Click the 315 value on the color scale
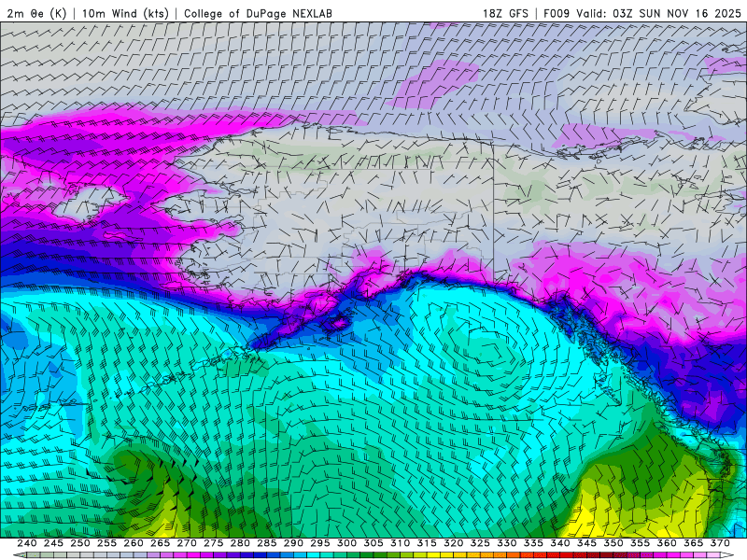This screenshot has width=747, height=560. (427, 543)
